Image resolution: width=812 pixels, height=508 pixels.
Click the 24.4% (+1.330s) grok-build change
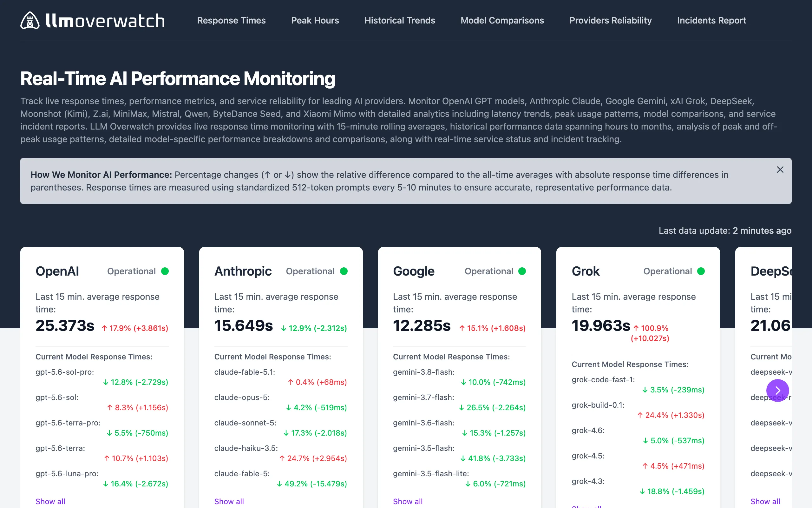[671, 415]
